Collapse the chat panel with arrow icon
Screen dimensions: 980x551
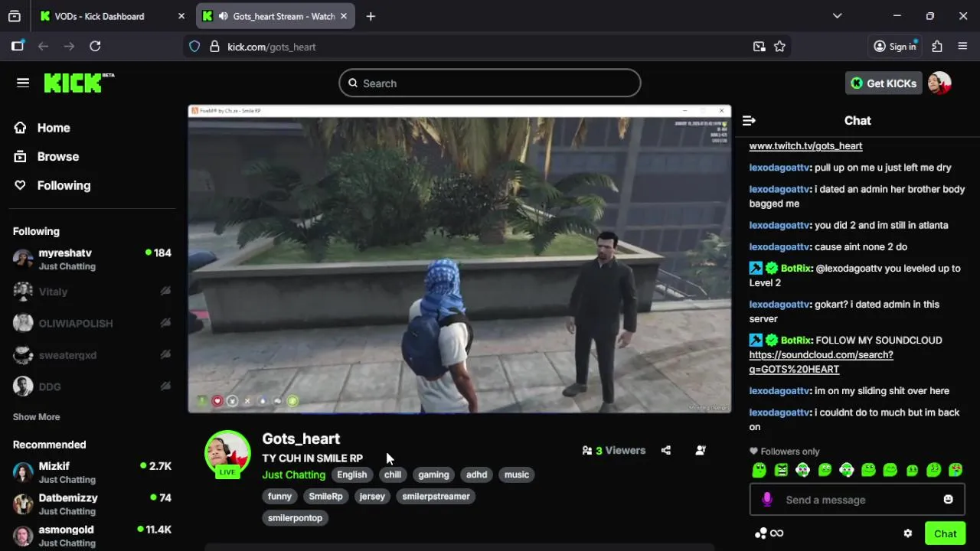[749, 121]
